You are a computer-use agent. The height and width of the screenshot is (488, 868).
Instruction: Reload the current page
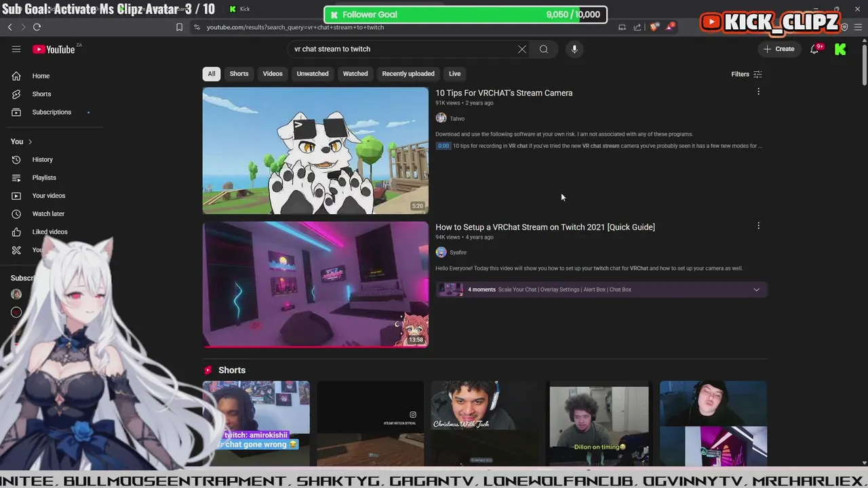pos(37,27)
